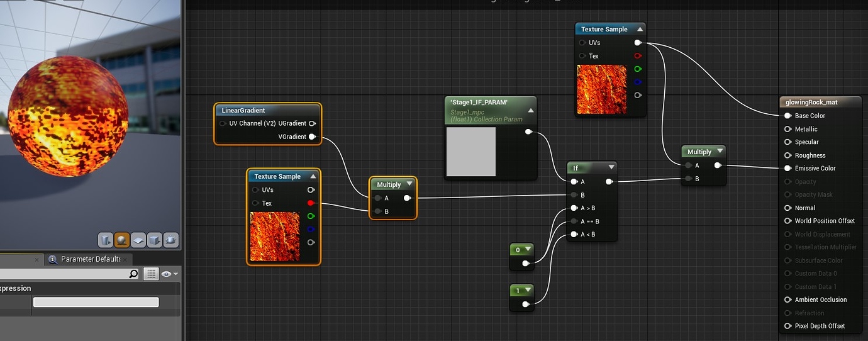Click the gray preview swatch of Stage1_IF_PARAM

(471, 152)
